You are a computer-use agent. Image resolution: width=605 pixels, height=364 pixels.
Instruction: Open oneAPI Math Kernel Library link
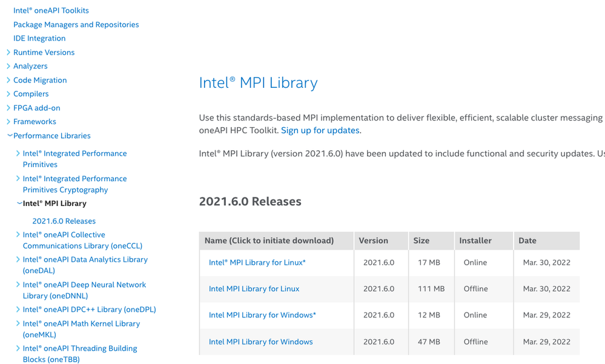tap(81, 329)
